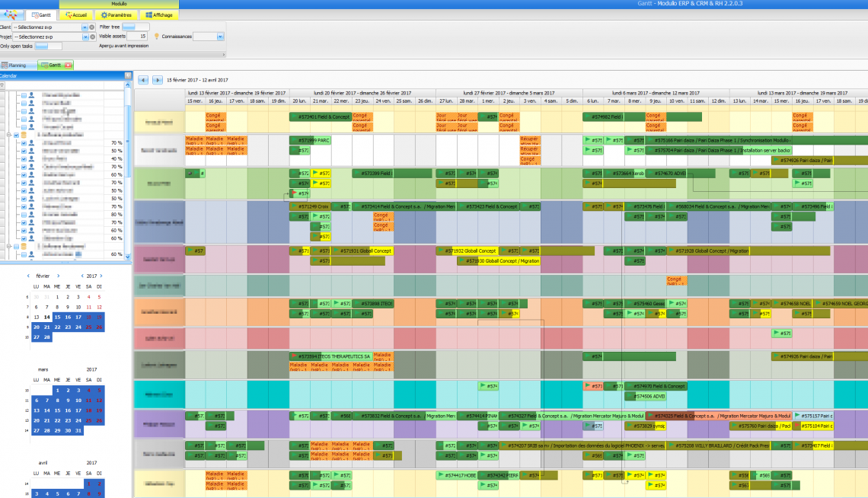Viewport: 868px width, 498px height.
Task: Uncheck a user checkbox in the Calendar tree
Action: pos(23,143)
